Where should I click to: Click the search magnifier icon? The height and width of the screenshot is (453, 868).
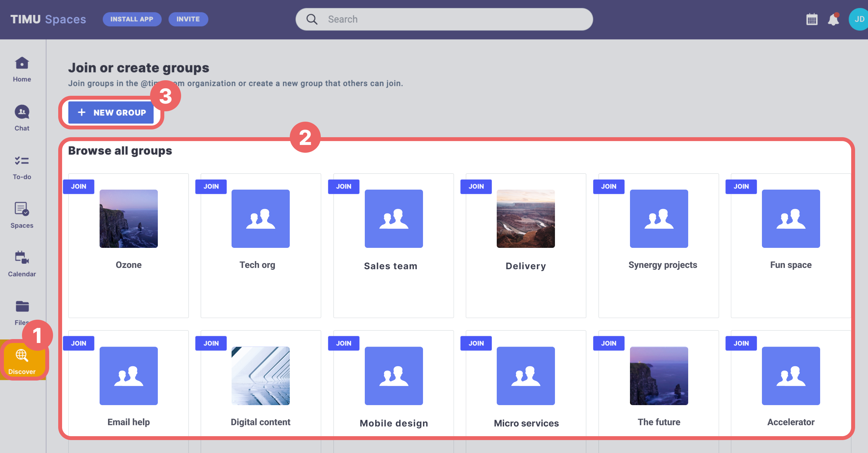pos(312,19)
